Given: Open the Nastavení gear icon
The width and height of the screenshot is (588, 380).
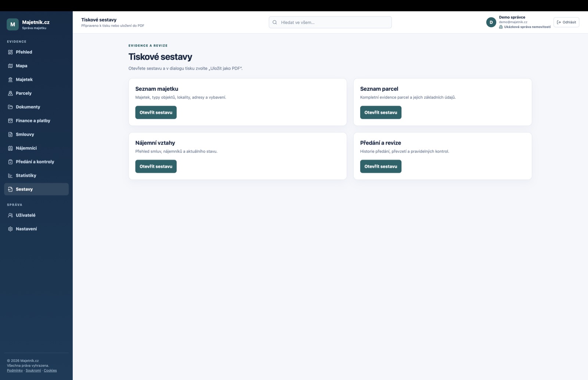Looking at the screenshot, I should point(10,229).
